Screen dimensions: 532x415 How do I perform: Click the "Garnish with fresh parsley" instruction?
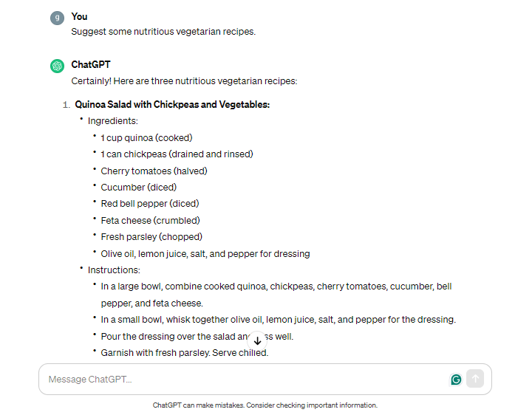point(185,353)
